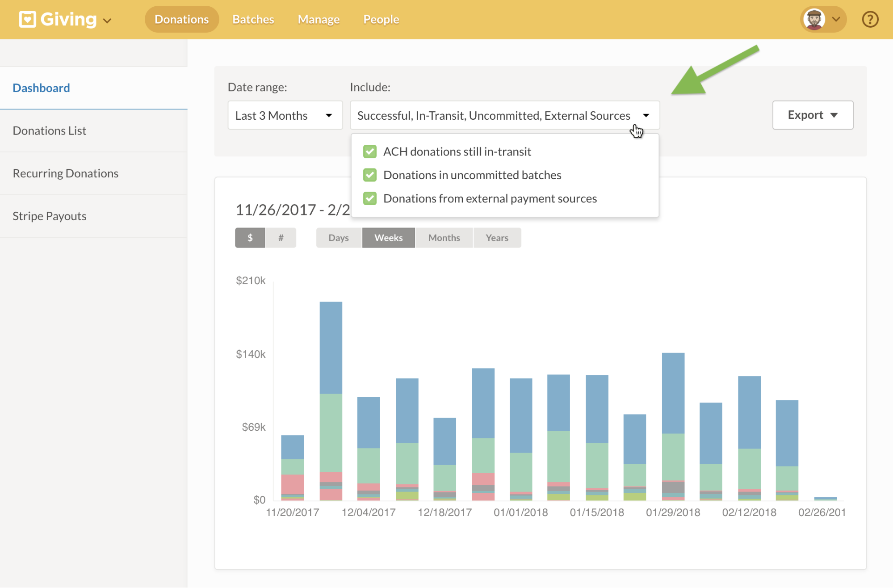Screen dimensions: 893x588
Task: Click the Giving heart logo icon
Action: pos(27,19)
